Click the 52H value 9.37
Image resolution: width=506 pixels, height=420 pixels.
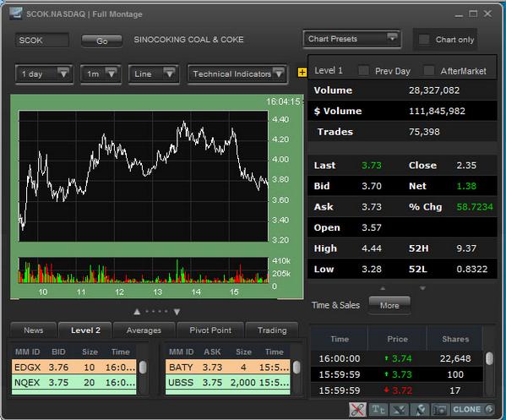tap(466, 248)
